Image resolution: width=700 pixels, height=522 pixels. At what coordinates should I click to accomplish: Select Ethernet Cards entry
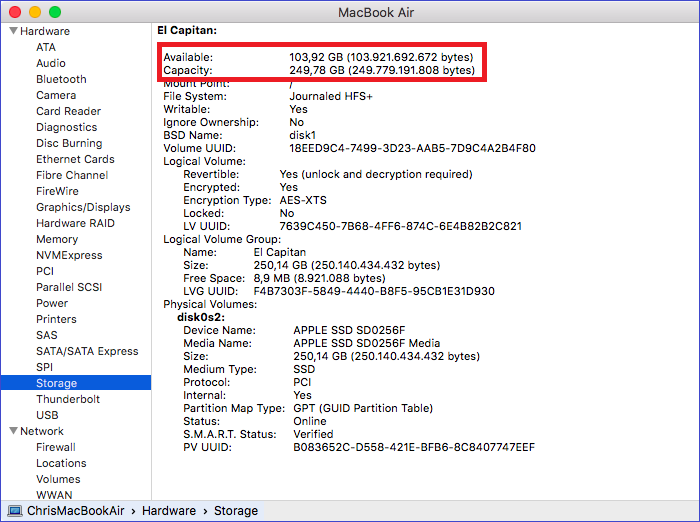[75, 159]
